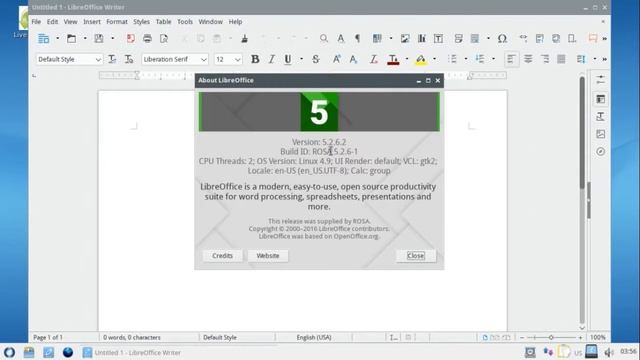
Task: Align text right
Action: pyautogui.click(x=545, y=59)
